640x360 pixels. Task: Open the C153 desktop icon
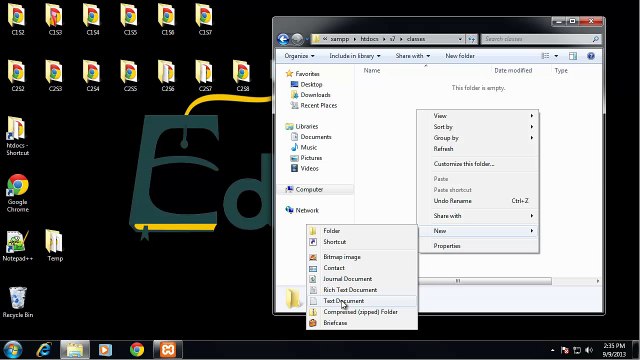tap(55, 19)
